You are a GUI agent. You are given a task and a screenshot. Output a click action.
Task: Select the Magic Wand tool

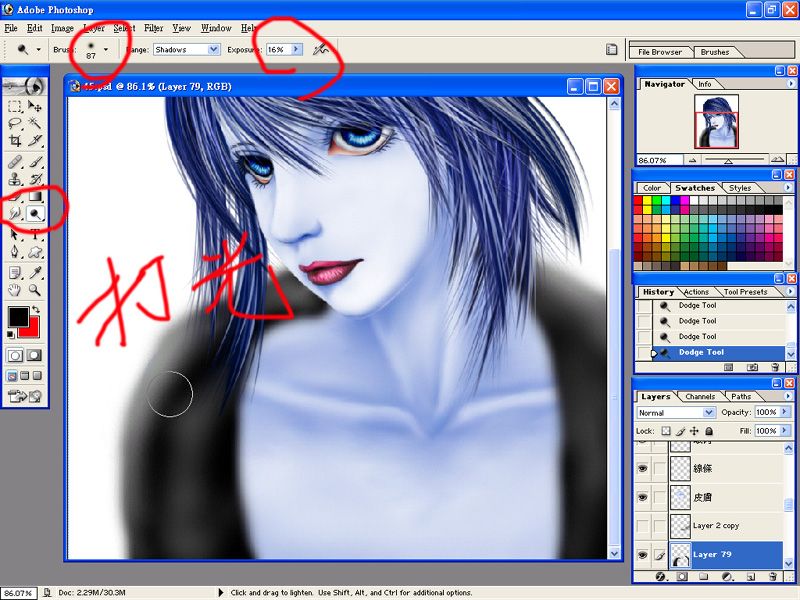point(35,123)
